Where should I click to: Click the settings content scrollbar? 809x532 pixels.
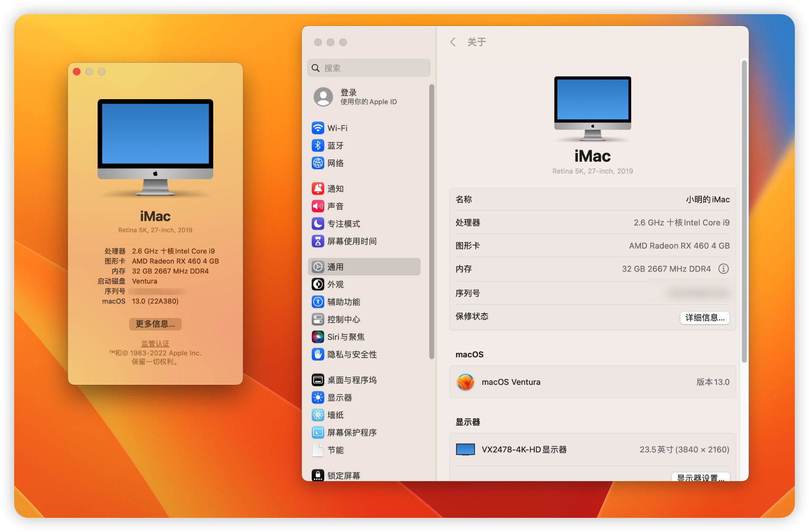tap(744, 212)
